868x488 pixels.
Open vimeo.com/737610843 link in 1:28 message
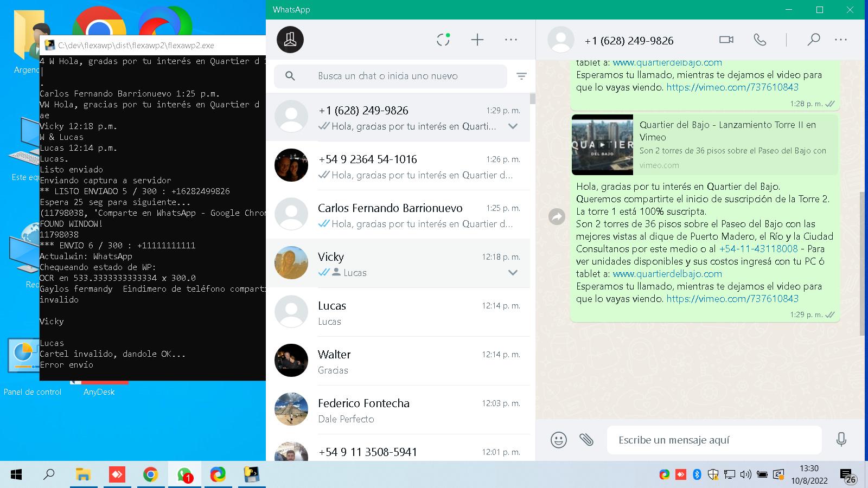pos(732,87)
